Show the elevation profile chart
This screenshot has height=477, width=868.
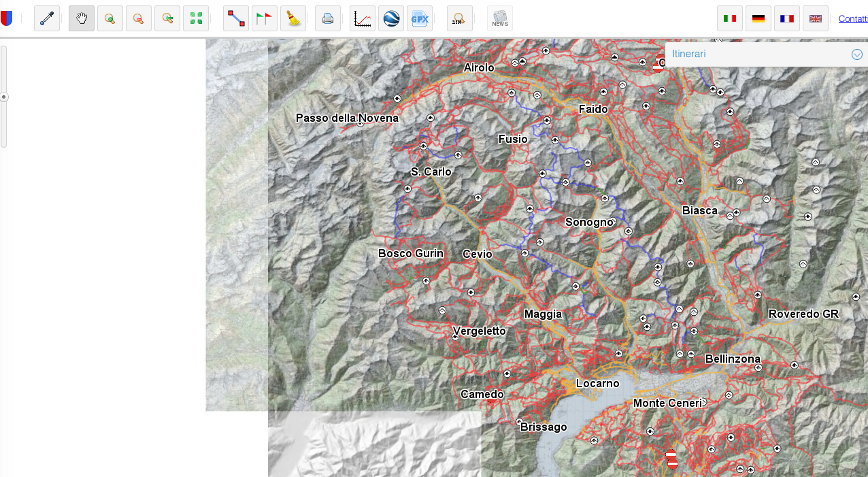pyautogui.click(x=363, y=18)
